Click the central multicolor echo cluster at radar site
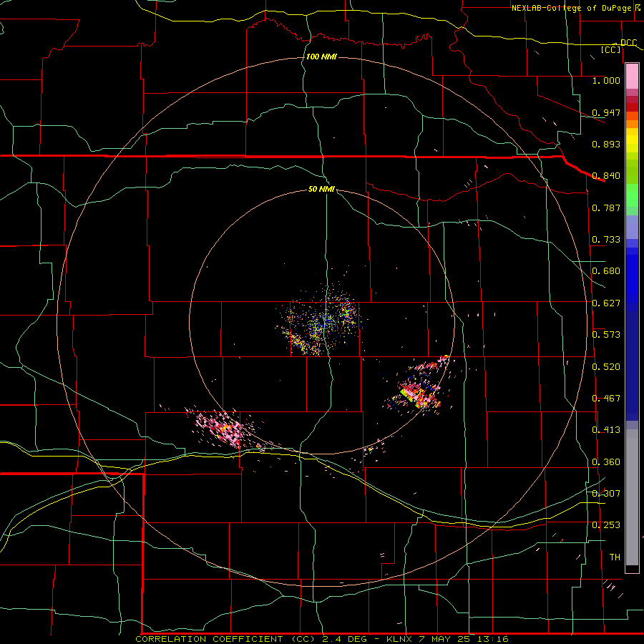The width and height of the screenshot is (644, 644). [x=321, y=321]
